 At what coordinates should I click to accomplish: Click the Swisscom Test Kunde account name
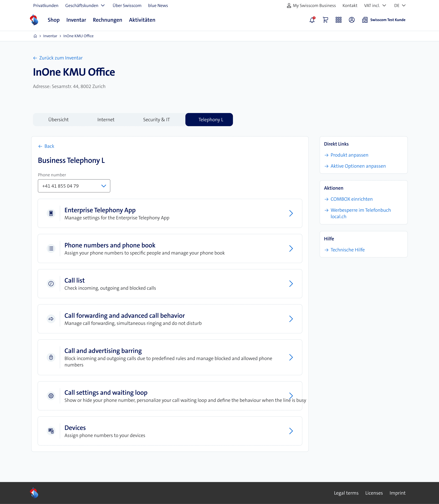[x=388, y=20]
